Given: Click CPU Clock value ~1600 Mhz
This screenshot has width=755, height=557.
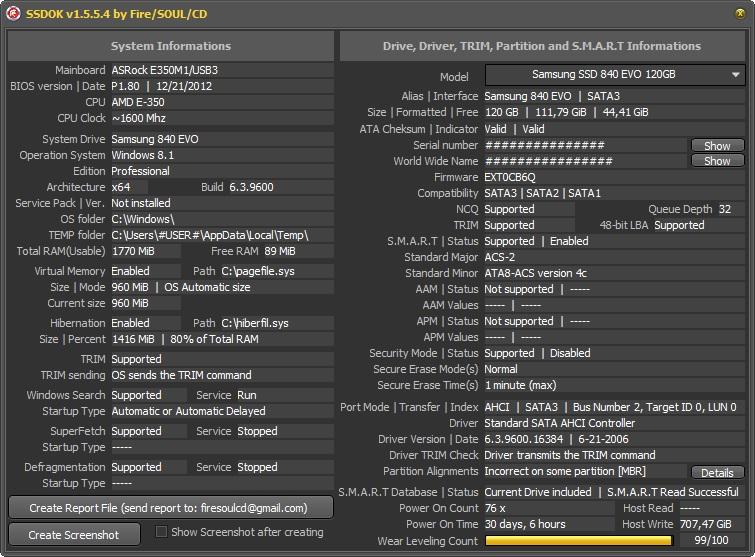Looking at the screenshot, I should [139, 118].
